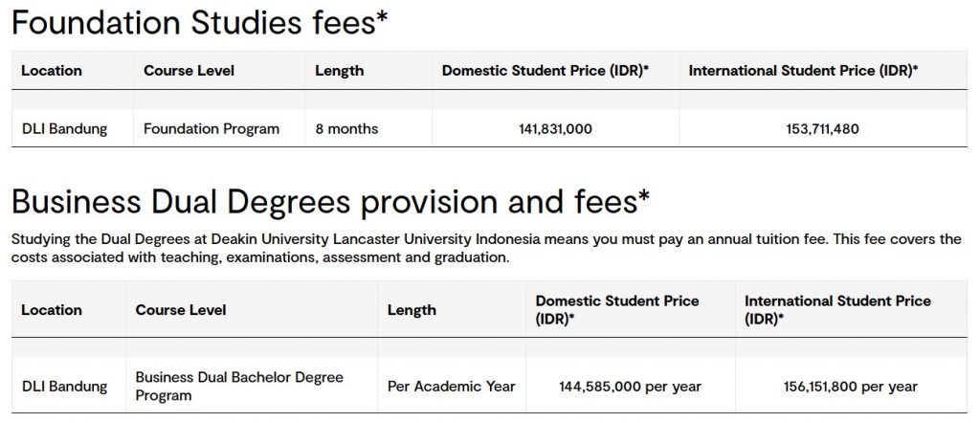
Task: Select the "144,585,000 per year" price
Action: [630, 387]
